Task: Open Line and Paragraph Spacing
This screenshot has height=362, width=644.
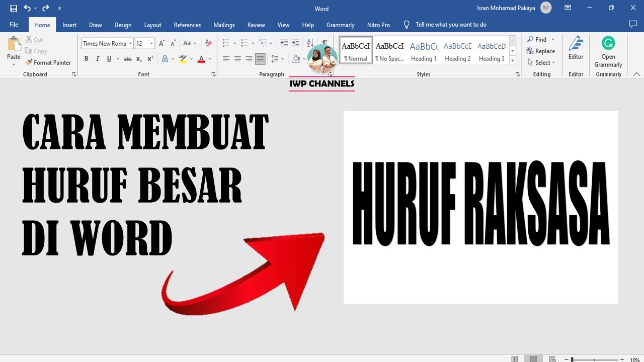Action: point(275,59)
